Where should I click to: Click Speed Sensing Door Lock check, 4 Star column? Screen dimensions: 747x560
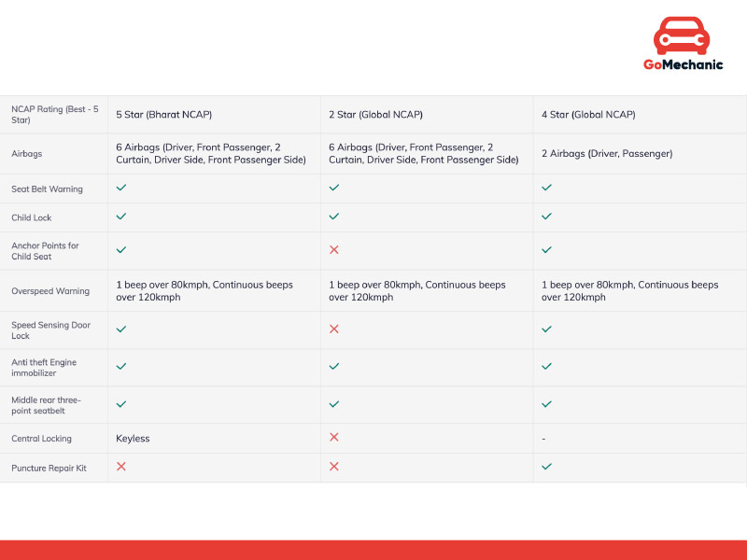coord(547,329)
